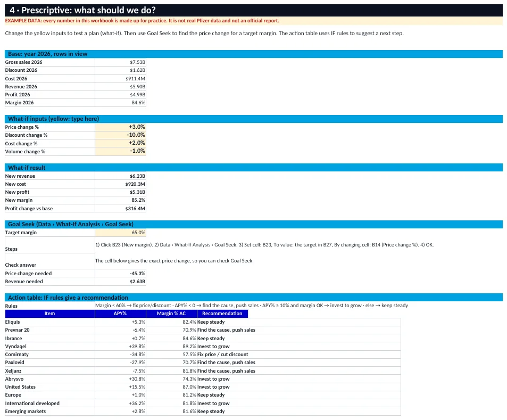Click the Check answer label
Image resolution: width=507 pixels, height=420 pixels.
[x=21, y=265]
